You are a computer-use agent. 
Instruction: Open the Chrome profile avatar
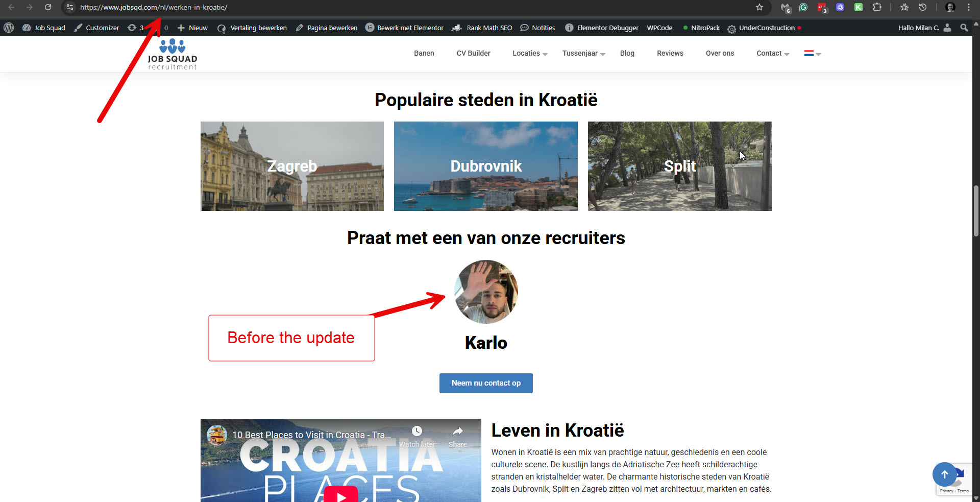950,7
